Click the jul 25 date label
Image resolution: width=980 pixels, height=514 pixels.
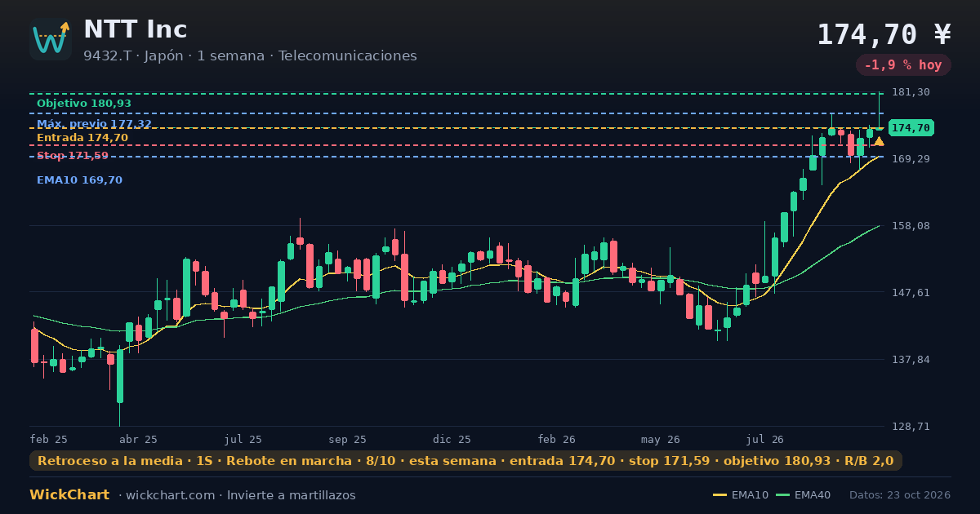click(x=243, y=439)
